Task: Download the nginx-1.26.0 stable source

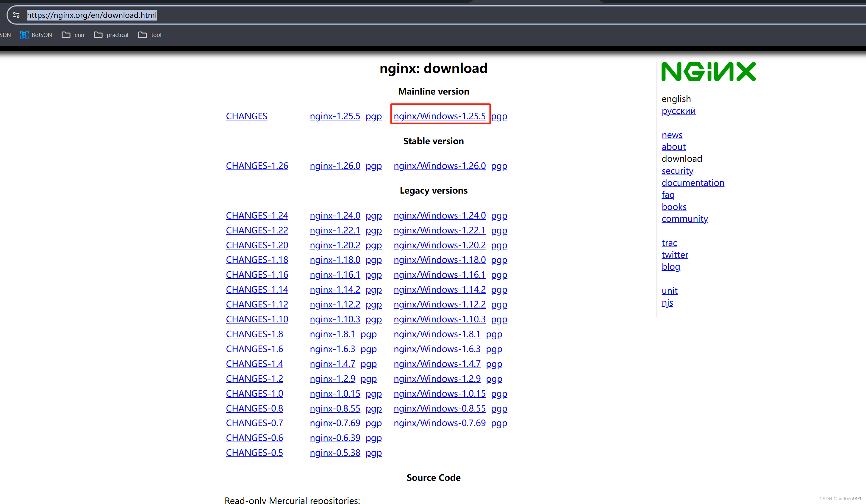Action: coord(335,166)
